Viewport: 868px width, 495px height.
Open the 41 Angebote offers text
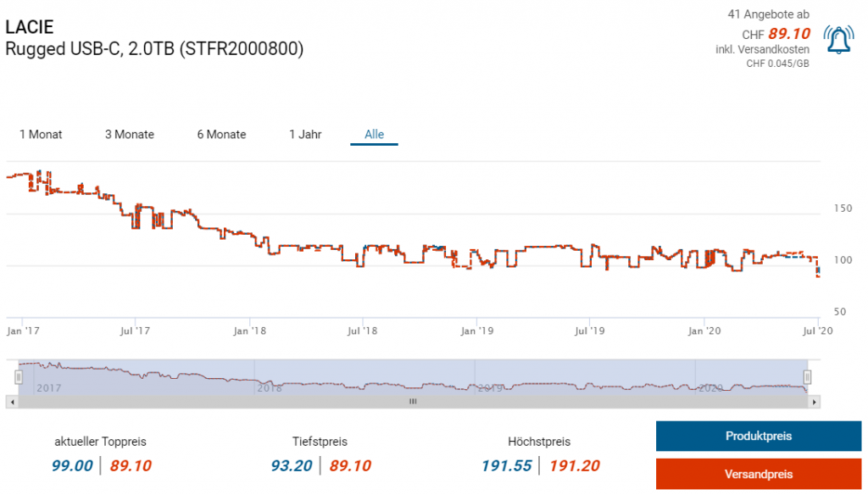click(768, 14)
